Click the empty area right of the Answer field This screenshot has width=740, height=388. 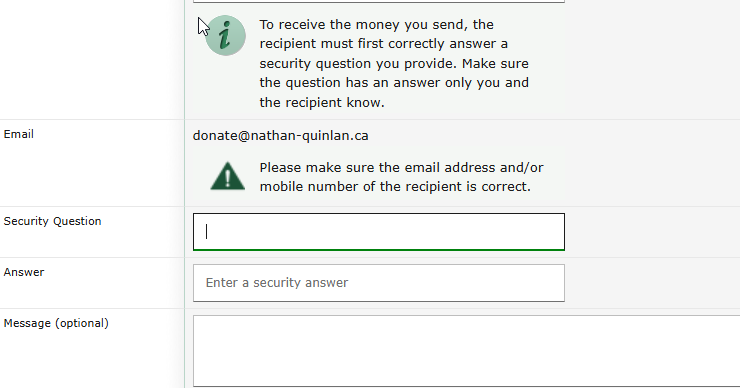(652, 283)
